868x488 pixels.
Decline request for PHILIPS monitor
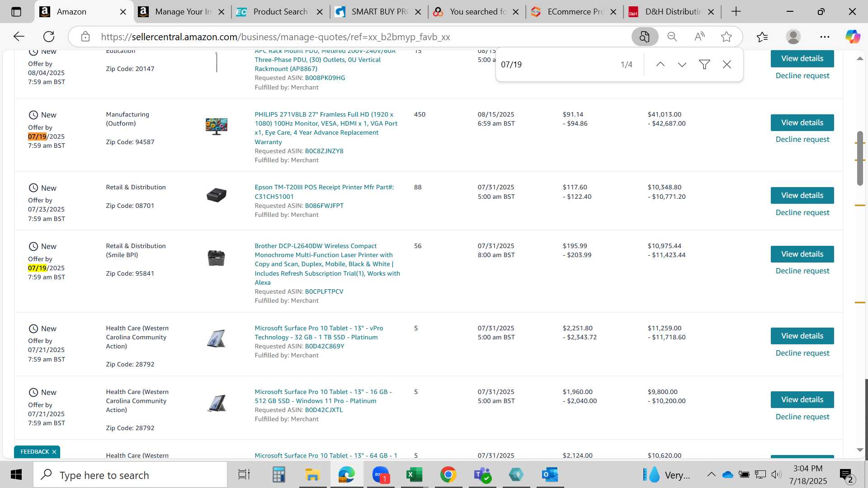[x=802, y=139]
